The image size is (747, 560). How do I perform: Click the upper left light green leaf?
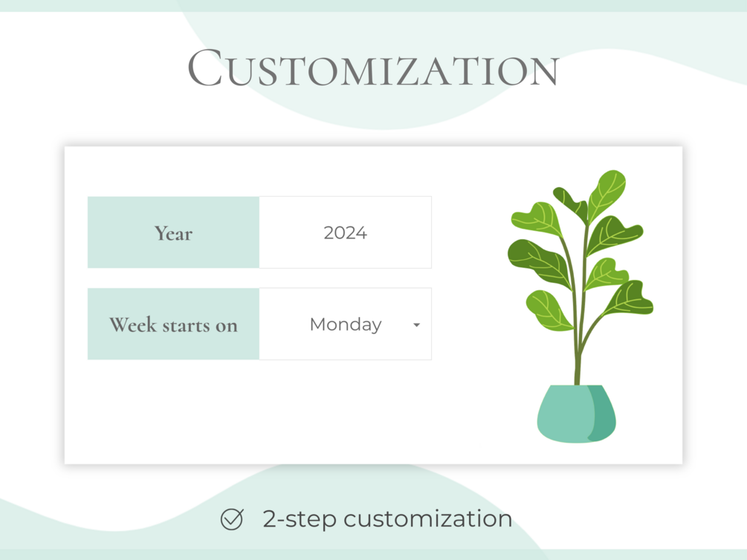(x=537, y=218)
